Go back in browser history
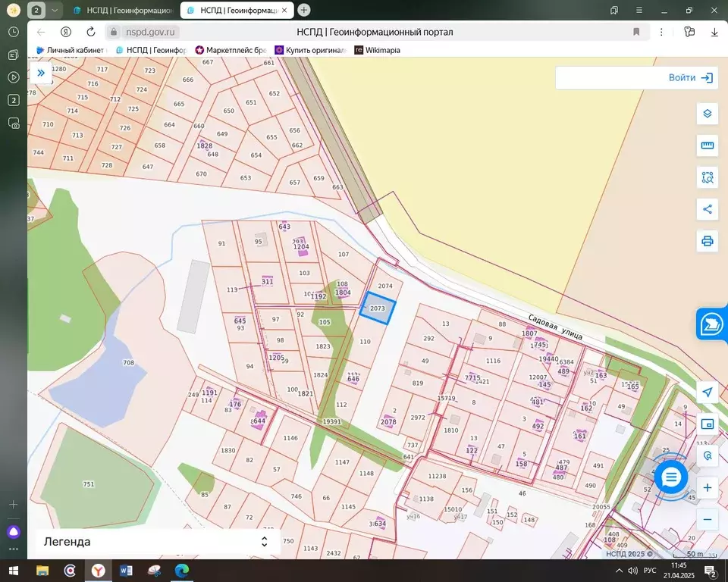Screen dimensions: 728x582 (x=41, y=32)
